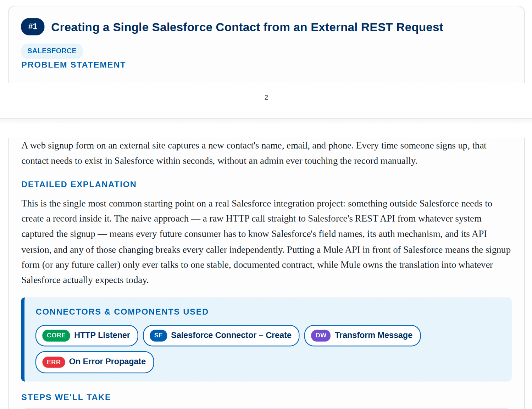Click the line starting "version, and any of those changing"

click(x=266, y=249)
